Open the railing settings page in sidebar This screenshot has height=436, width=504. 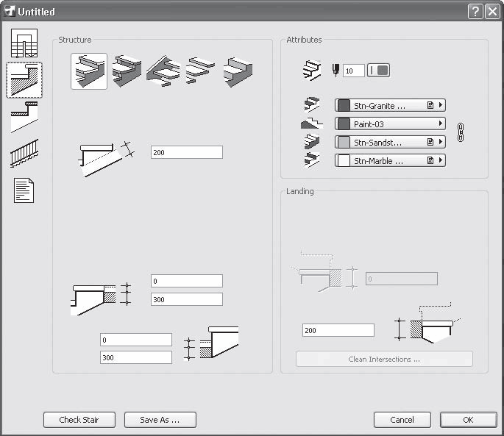coord(24,153)
